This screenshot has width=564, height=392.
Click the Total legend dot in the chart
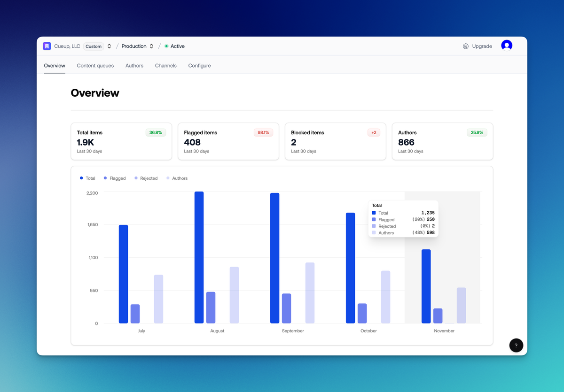81,178
